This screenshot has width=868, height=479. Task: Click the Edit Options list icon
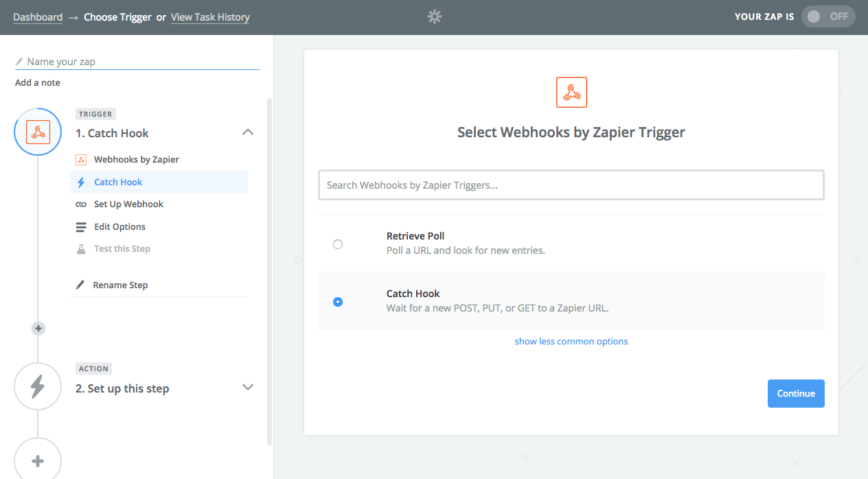(82, 226)
